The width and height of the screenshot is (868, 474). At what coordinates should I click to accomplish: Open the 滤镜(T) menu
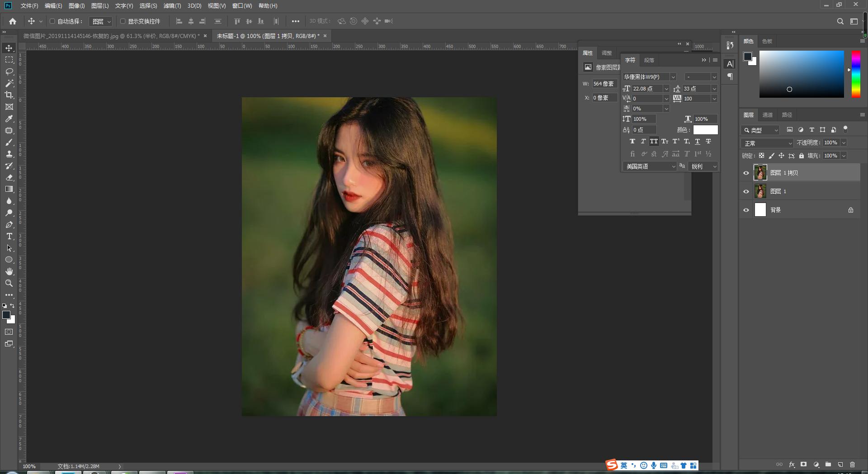(172, 6)
